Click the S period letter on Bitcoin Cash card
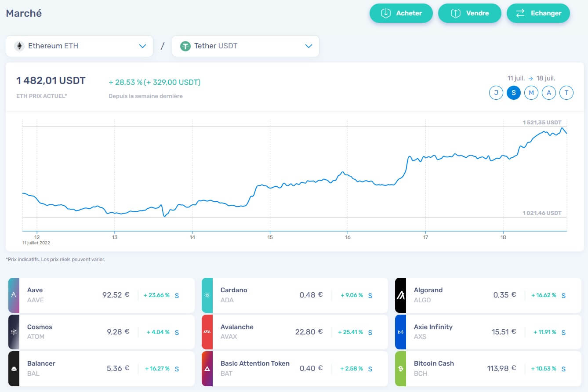Viewport: 588px width, 392px height. [x=563, y=369]
